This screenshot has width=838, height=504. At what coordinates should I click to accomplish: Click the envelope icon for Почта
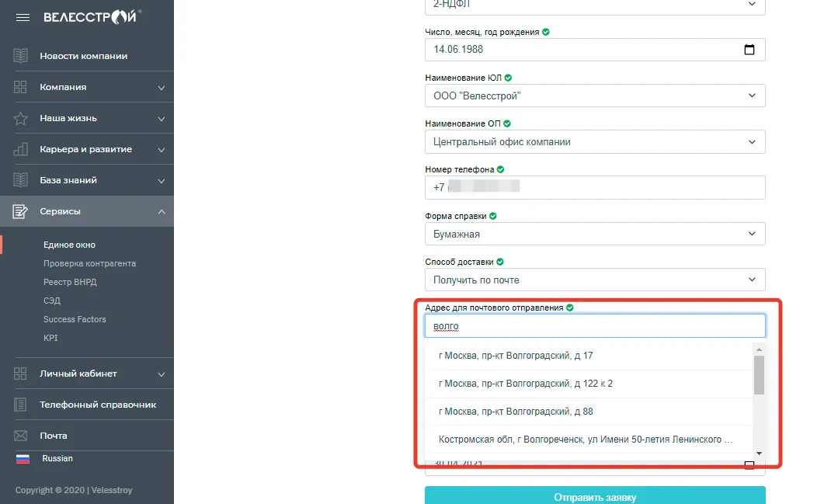pyautogui.click(x=21, y=436)
